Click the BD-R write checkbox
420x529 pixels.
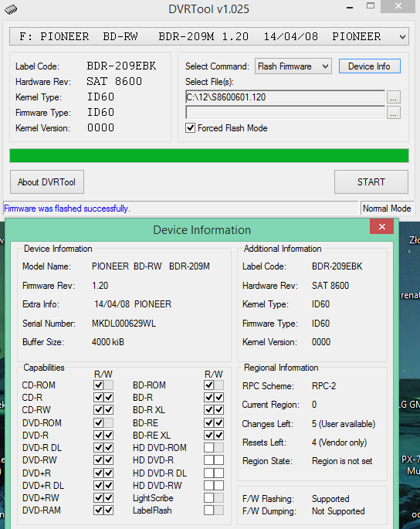(219, 398)
